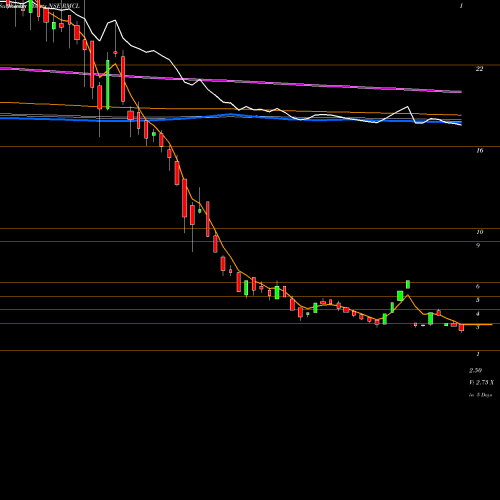The height and width of the screenshot is (500, 500).
Task: Click the price axis label 22
Action: 479,69
